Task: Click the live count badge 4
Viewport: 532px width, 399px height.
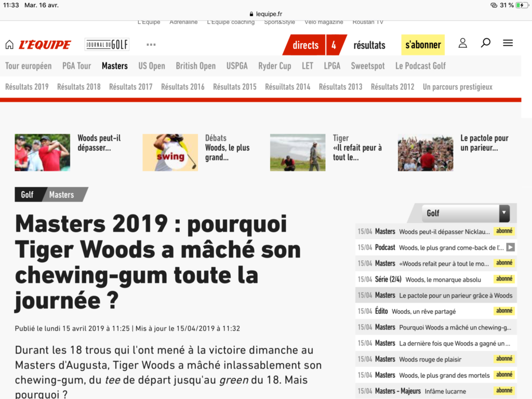Action: [x=335, y=45]
